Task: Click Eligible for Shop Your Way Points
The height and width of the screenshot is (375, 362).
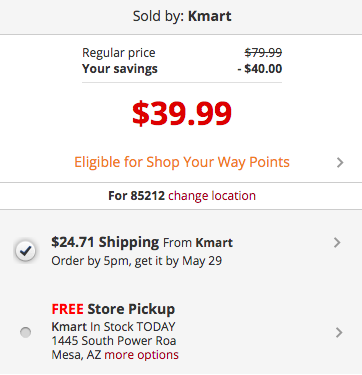Action: [182, 162]
